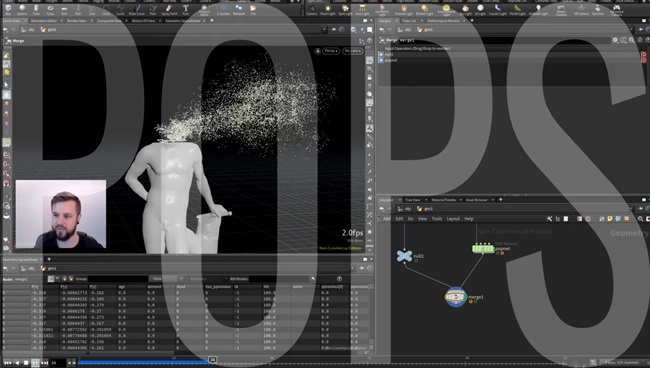Open the Asset Browser tab
The height and width of the screenshot is (368, 650).
pyautogui.click(x=477, y=200)
